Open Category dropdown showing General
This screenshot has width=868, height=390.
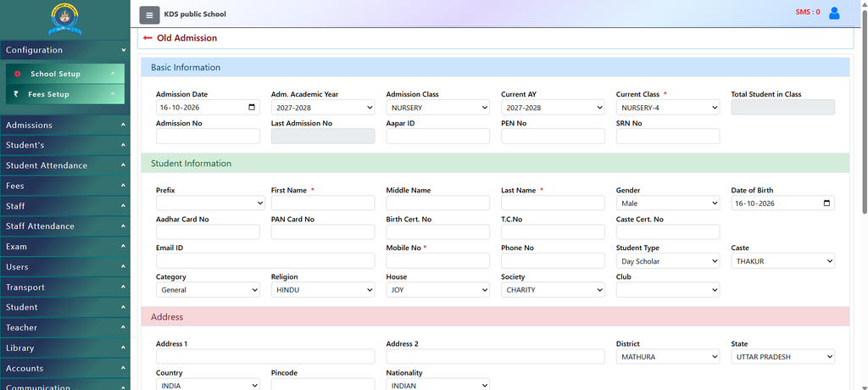[x=209, y=290]
